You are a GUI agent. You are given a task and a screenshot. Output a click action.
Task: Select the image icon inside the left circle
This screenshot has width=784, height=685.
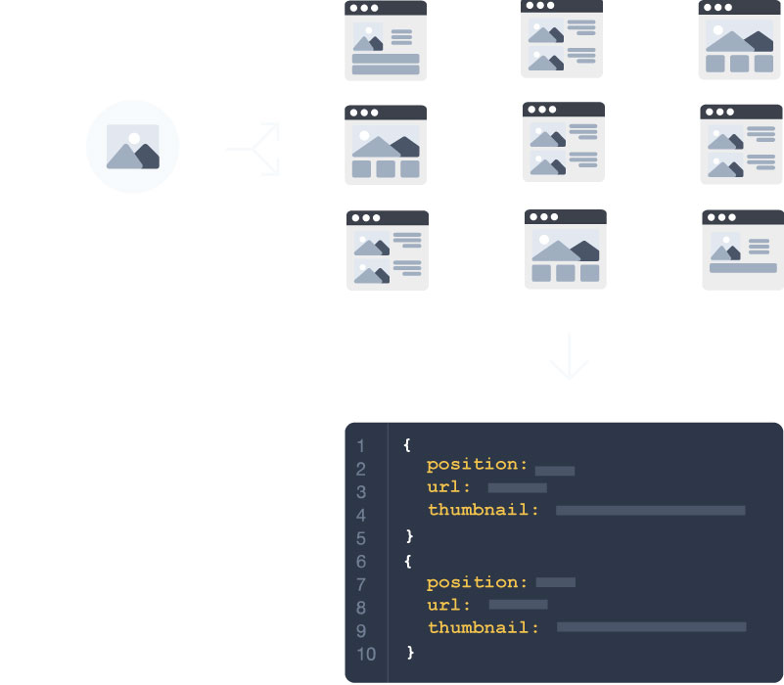[x=133, y=145]
